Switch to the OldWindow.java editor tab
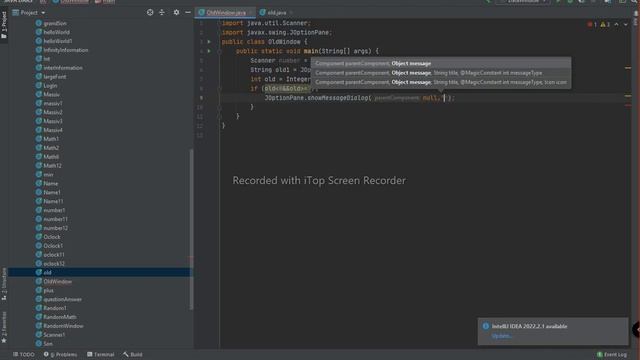 point(225,13)
